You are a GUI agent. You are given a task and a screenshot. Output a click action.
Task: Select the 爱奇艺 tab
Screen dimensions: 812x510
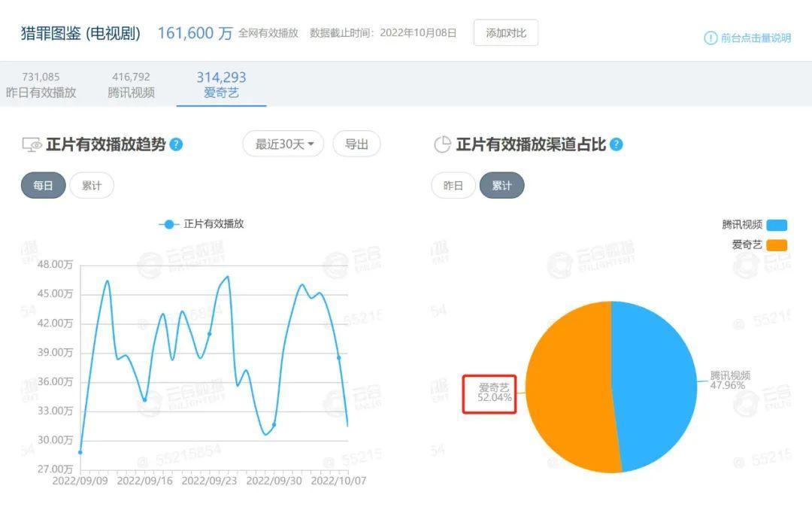tap(221, 84)
